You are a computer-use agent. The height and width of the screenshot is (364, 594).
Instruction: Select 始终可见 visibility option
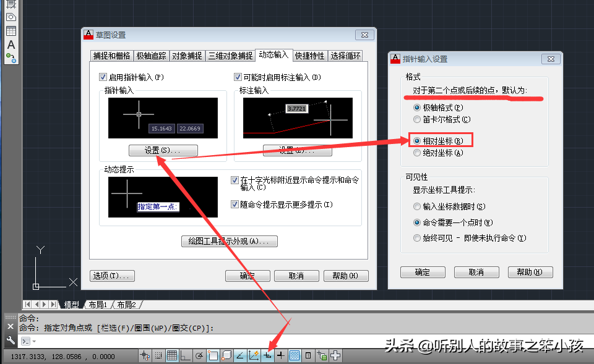pyautogui.click(x=417, y=238)
